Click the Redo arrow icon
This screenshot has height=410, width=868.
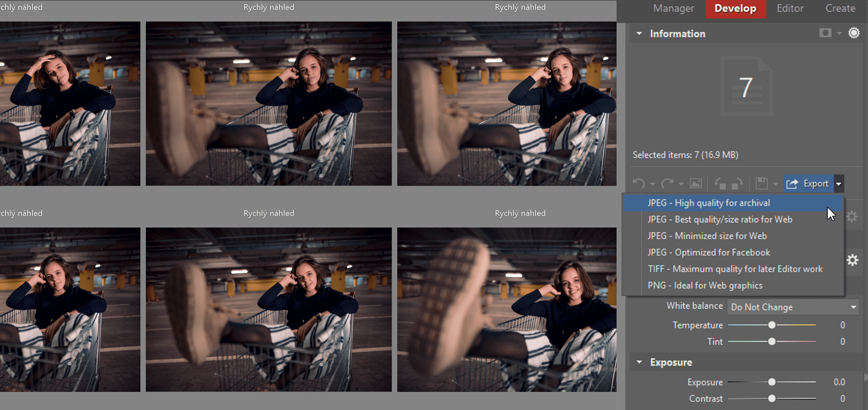coord(667,184)
